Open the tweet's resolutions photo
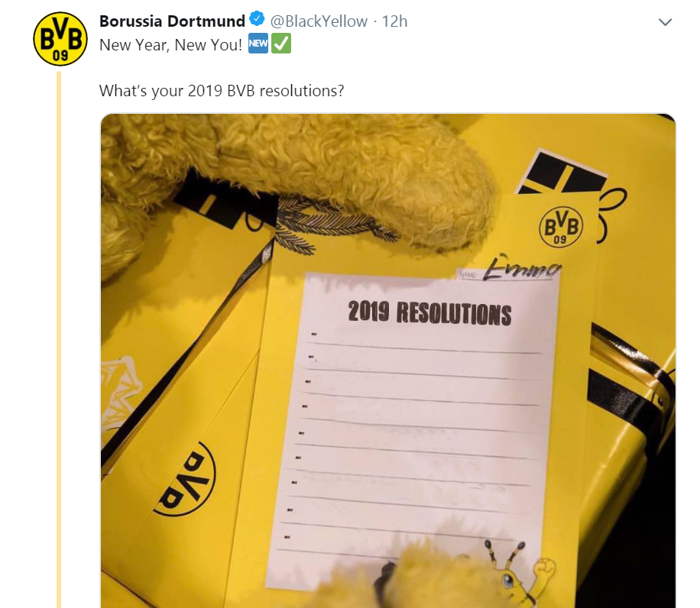 pos(388,361)
